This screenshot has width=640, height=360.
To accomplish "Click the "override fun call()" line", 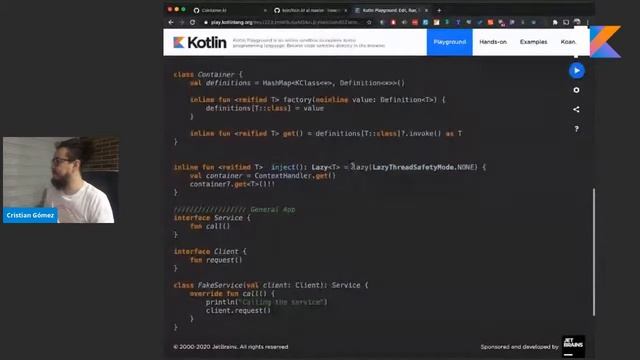I will 232,293.
